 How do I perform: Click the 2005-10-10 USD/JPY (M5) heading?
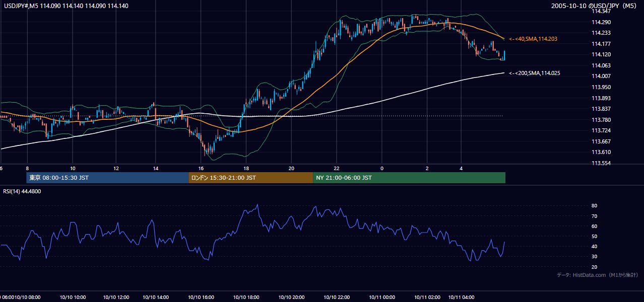pos(595,6)
